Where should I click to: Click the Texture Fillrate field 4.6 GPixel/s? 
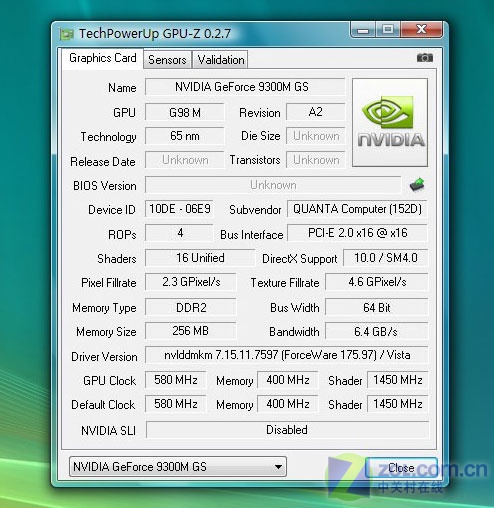(377, 282)
